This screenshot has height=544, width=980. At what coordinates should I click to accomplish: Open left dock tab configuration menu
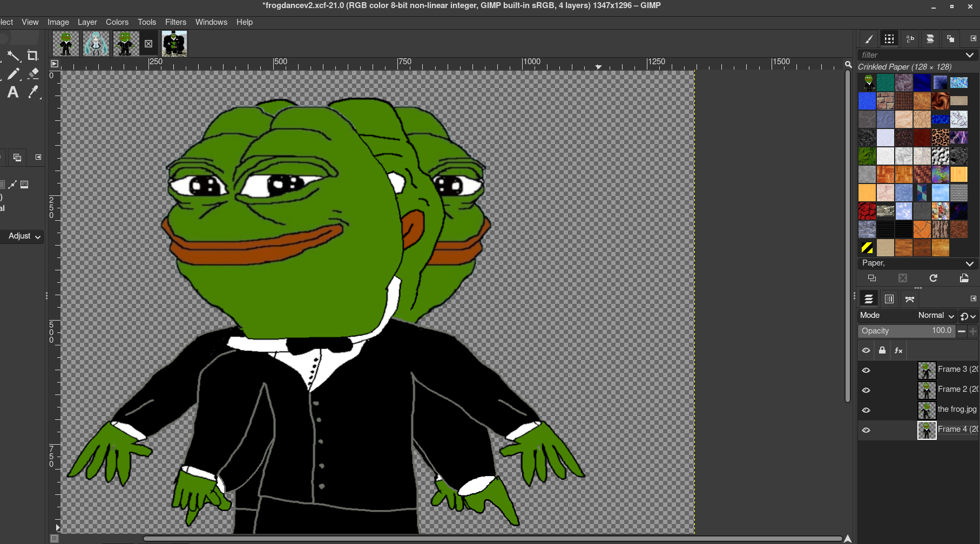coord(38,157)
